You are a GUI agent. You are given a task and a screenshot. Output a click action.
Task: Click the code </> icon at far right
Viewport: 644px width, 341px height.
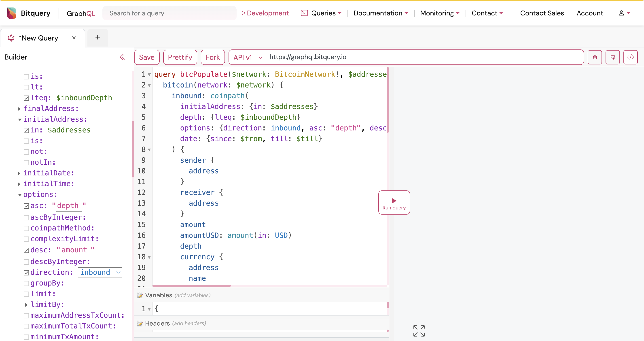tap(631, 57)
